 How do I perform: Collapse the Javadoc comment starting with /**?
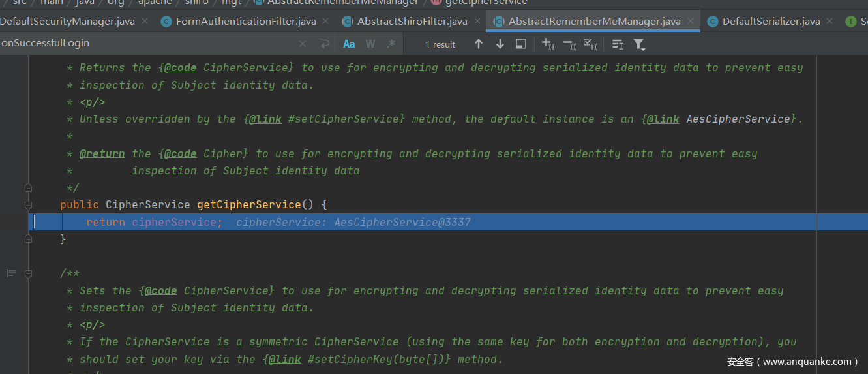28,273
